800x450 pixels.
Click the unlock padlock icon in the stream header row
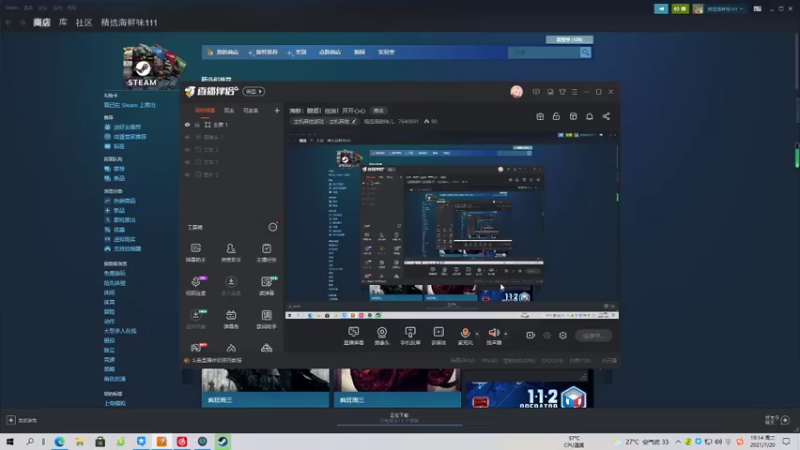click(556, 116)
